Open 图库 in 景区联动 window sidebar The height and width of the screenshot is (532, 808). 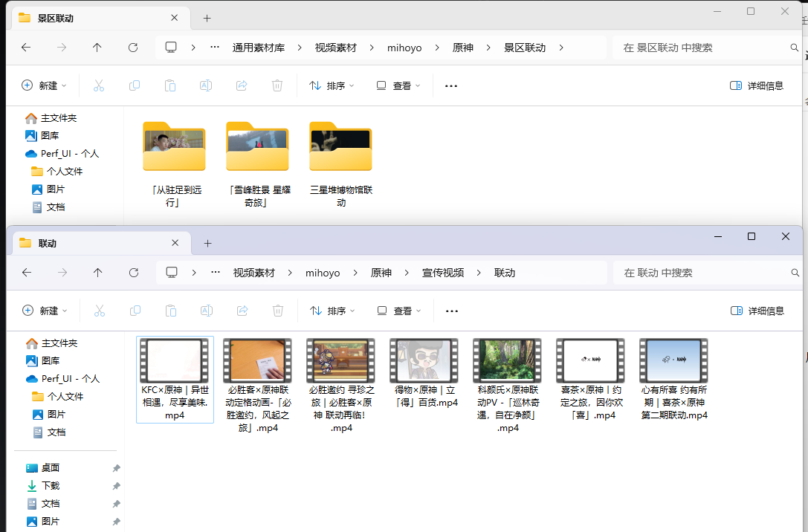pos(42,135)
